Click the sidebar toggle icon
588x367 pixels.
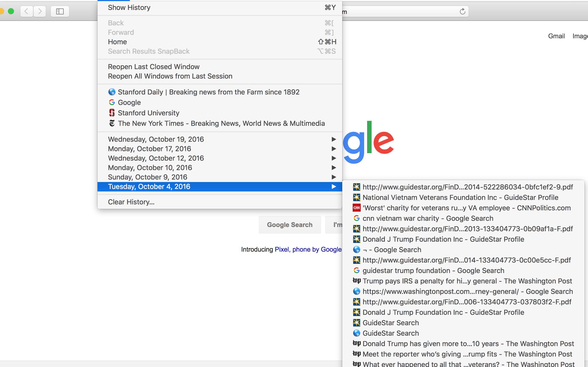pos(60,11)
